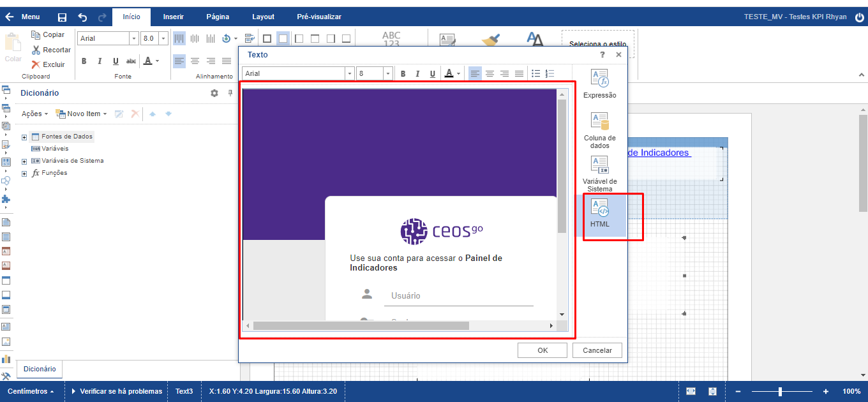Image resolution: width=868 pixels, height=402 pixels.
Task: Click zoom out minus button in status bar
Action: click(x=738, y=391)
